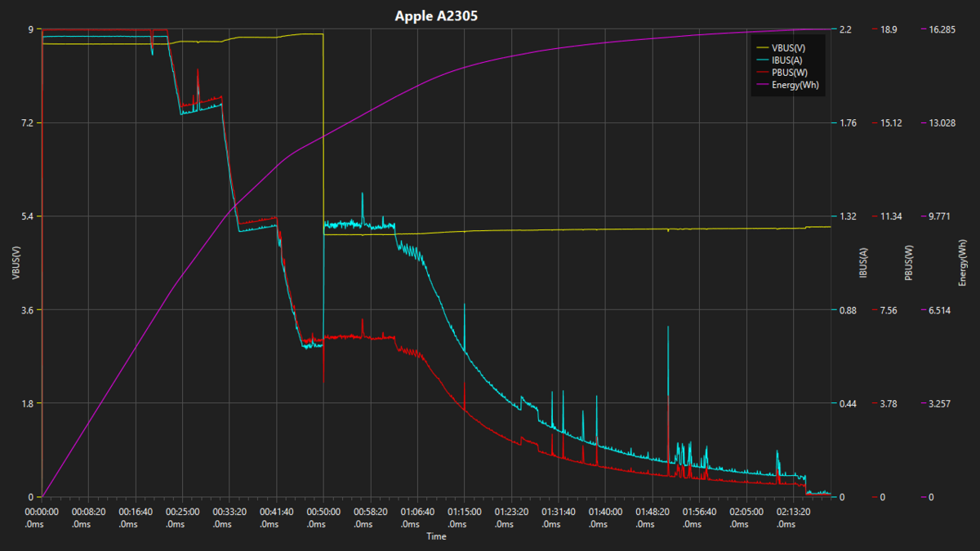This screenshot has width=980, height=551.
Task: Click the 9.771 value on Energy axis
Action: coord(939,216)
